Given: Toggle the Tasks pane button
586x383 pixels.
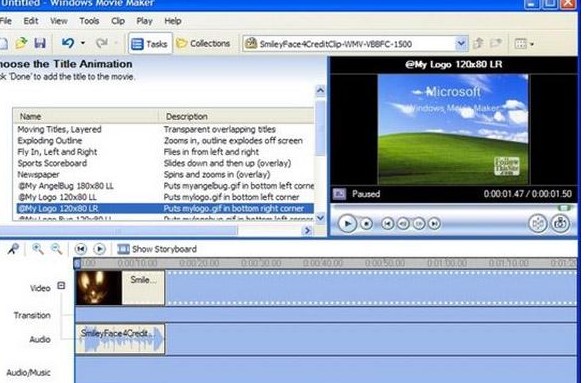Looking at the screenshot, I should tap(150, 44).
